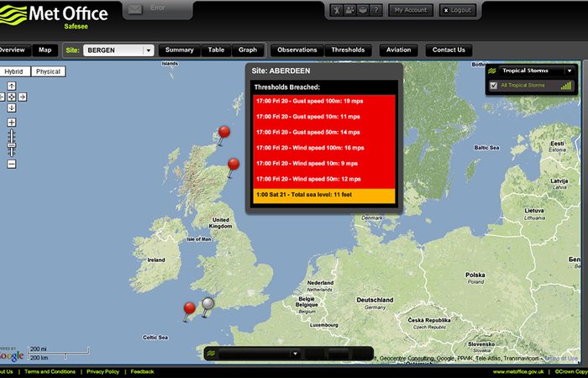Open the Aviation tab
This screenshot has width=588, height=378.
point(399,50)
